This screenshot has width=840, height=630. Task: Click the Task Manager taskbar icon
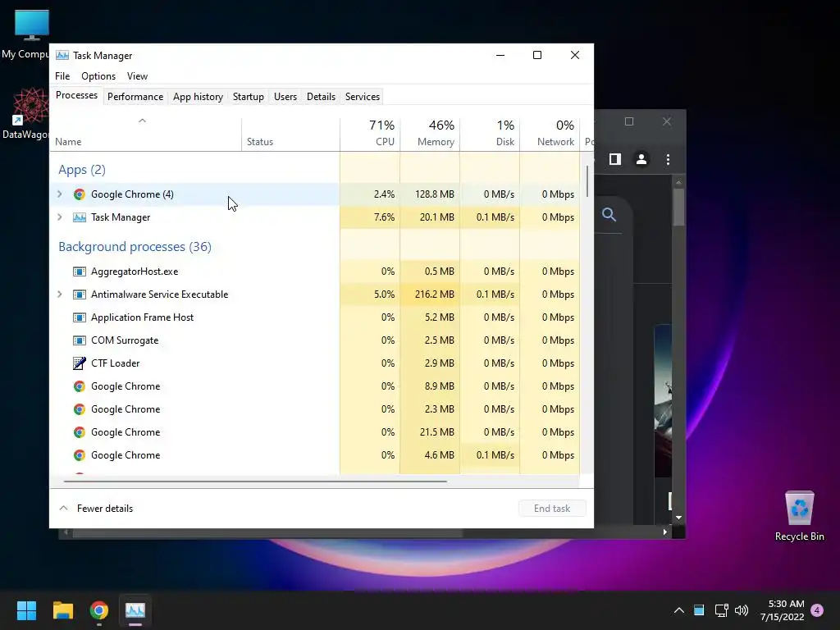click(135, 610)
